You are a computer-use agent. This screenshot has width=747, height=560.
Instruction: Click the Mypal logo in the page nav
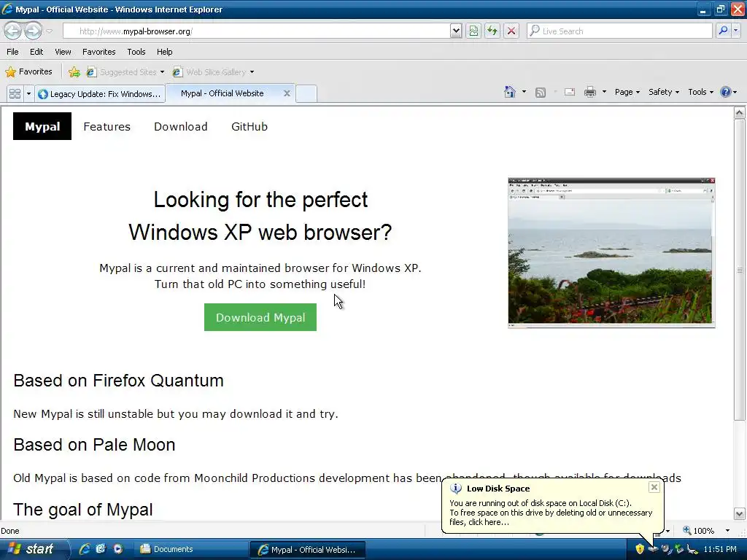[x=42, y=126]
